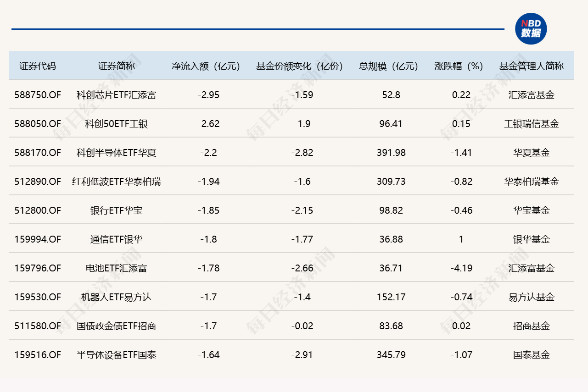Click the total size value 345.79
This screenshot has height=392, width=588.
(391, 355)
